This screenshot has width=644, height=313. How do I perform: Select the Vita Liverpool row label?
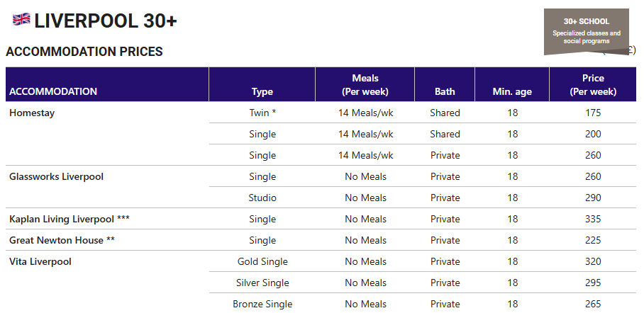(40, 262)
